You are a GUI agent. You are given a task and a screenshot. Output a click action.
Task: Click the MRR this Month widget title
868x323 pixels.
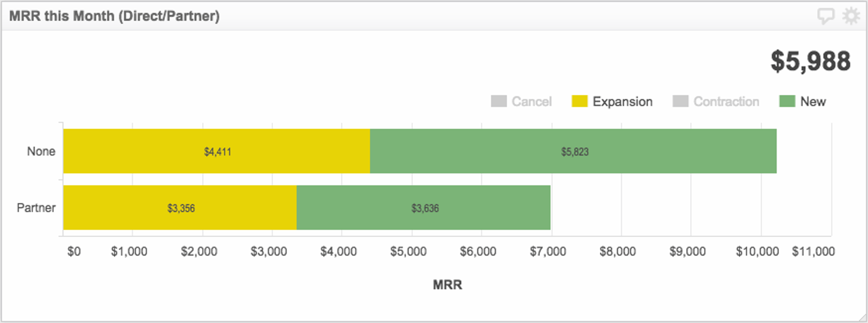[114, 16]
